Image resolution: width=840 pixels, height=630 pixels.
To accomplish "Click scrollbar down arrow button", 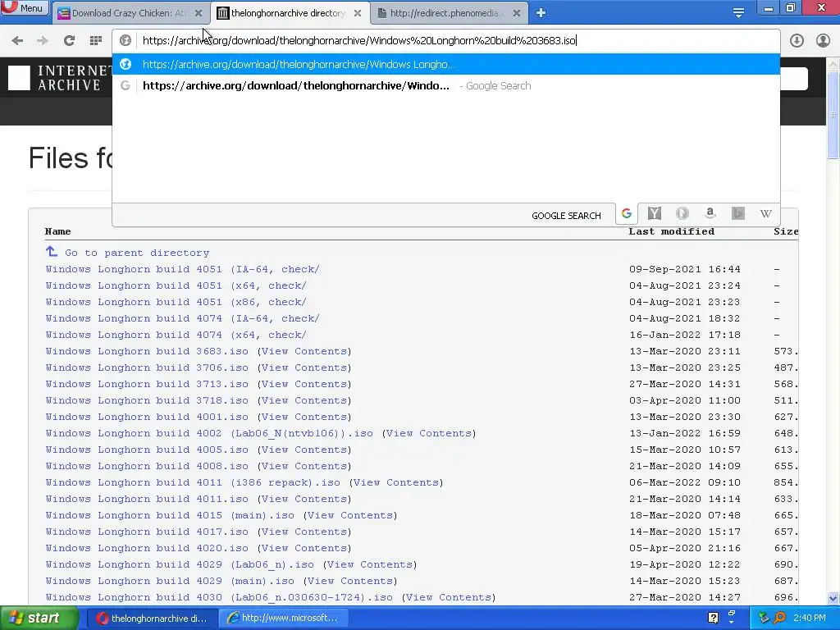I will [833, 598].
